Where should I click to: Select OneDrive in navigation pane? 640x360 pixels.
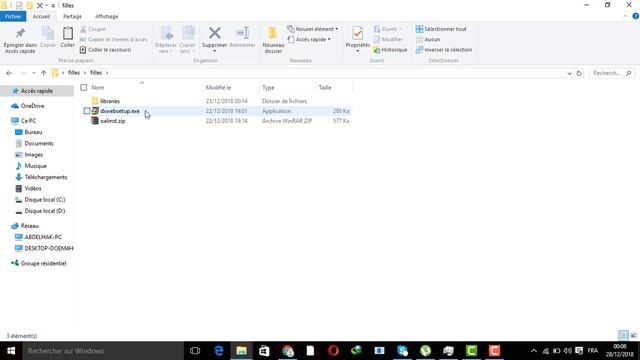coord(32,106)
